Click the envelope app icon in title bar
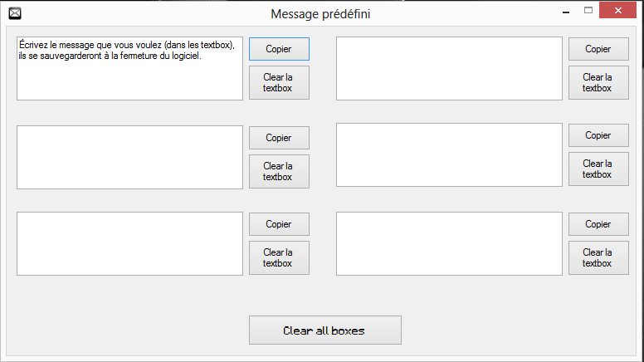Viewport: 644px width, 362px height. click(x=15, y=13)
